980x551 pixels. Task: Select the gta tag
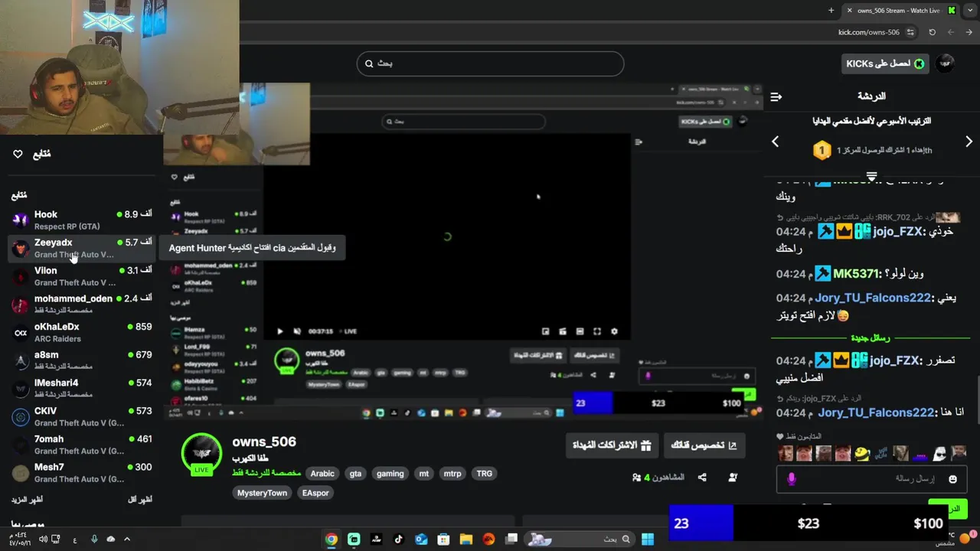(355, 474)
